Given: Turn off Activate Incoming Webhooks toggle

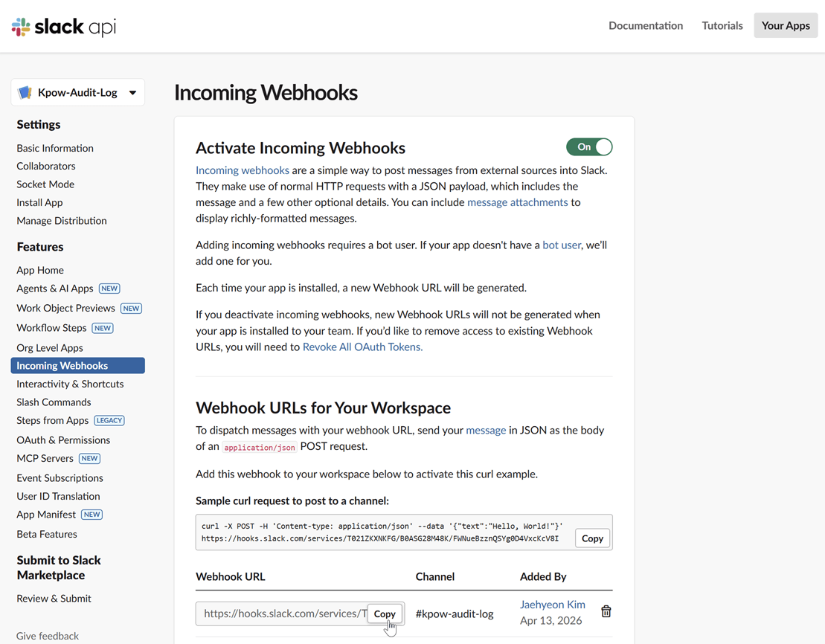Looking at the screenshot, I should tap(589, 146).
